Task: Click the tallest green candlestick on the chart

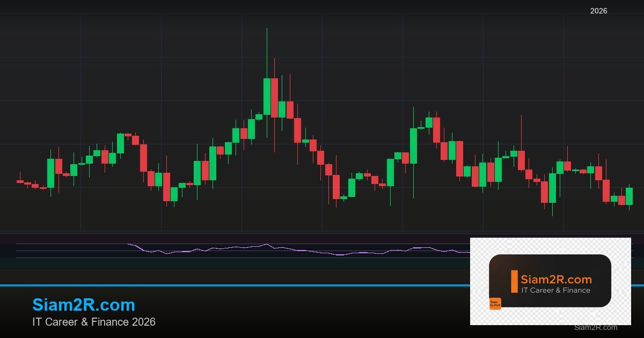Action: click(268, 97)
